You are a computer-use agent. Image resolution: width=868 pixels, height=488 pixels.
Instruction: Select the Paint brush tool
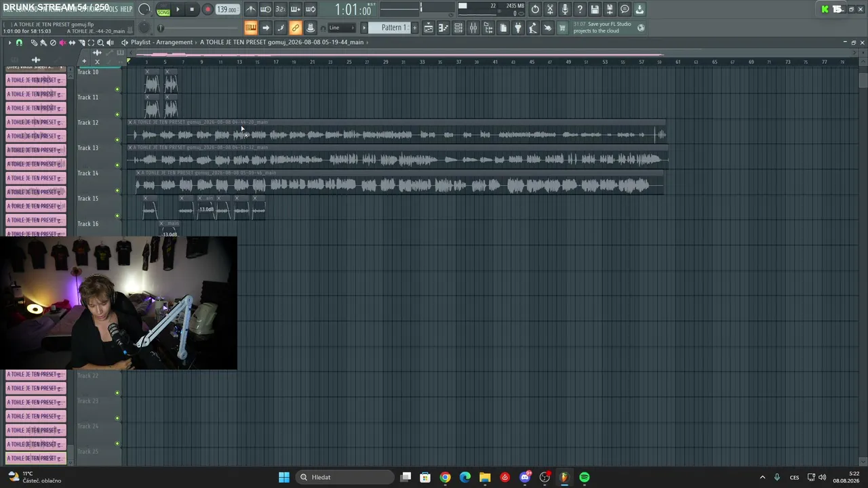coord(43,43)
